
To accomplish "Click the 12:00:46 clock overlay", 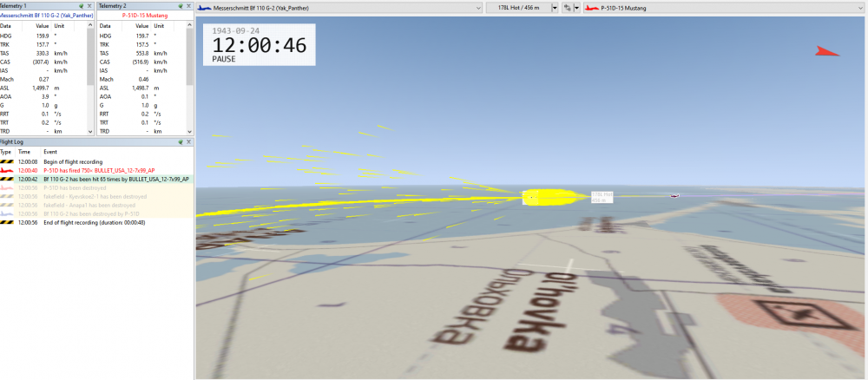I will coord(259,45).
